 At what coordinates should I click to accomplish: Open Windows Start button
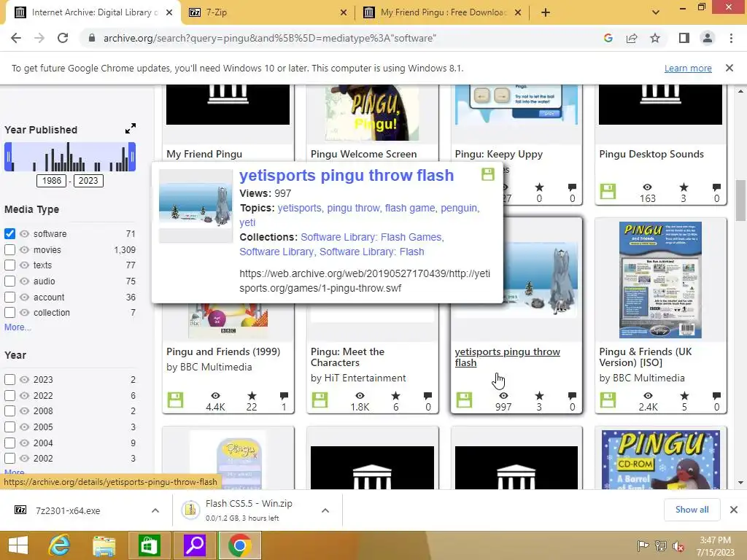18,545
